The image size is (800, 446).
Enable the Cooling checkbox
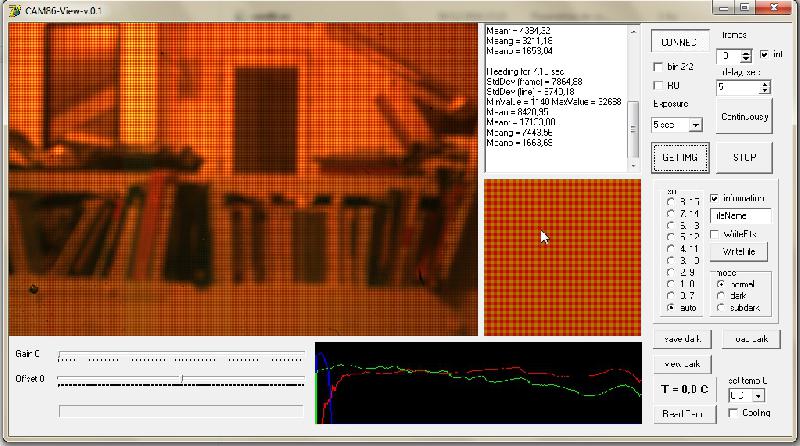tap(733, 413)
